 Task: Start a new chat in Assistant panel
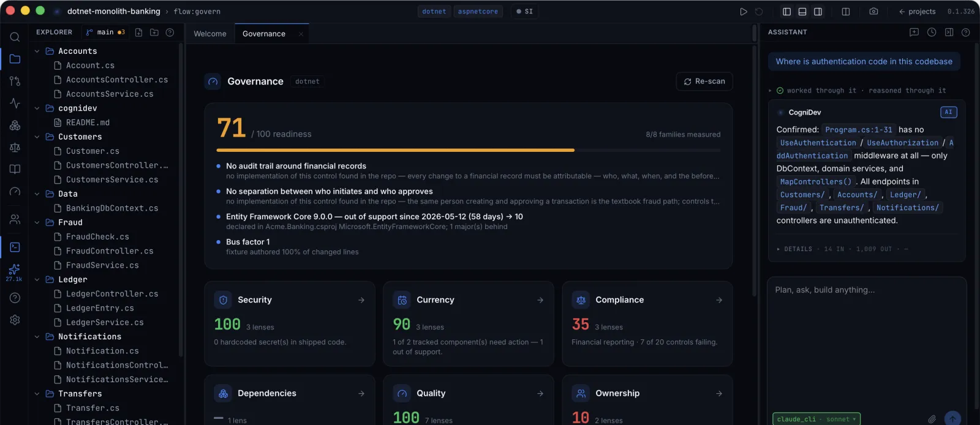pyautogui.click(x=914, y=32)
